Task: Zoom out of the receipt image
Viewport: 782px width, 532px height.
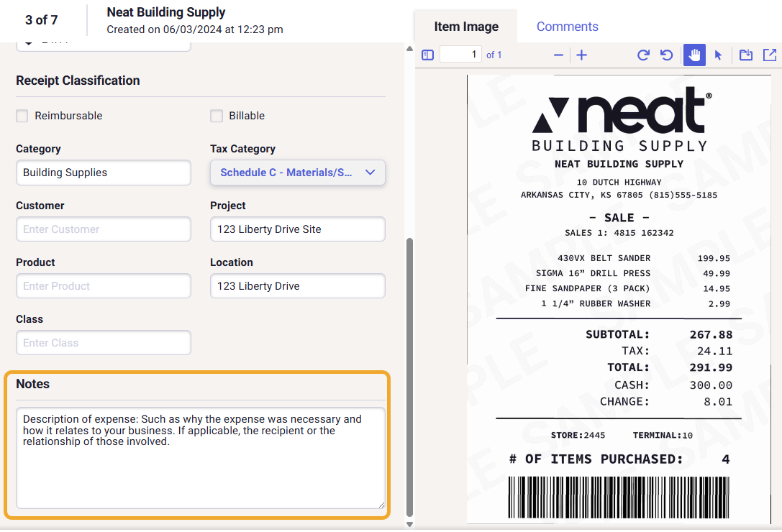Action: pos(558,55)
